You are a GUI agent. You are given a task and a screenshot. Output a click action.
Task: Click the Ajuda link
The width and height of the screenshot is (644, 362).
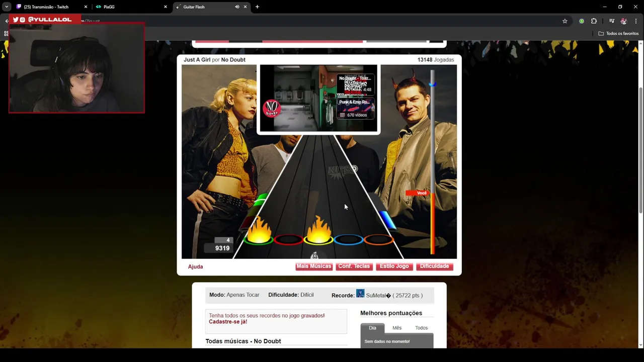195,266
